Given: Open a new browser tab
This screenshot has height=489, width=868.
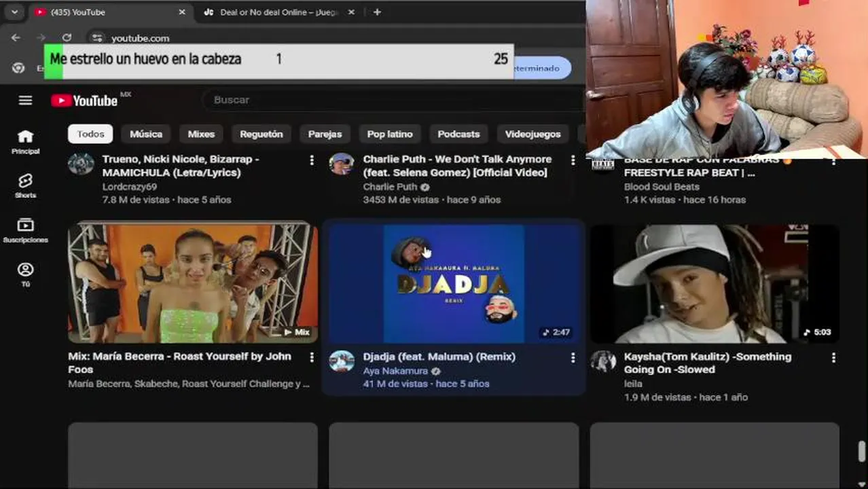Looking at the screenshot, I should [377, 12].
